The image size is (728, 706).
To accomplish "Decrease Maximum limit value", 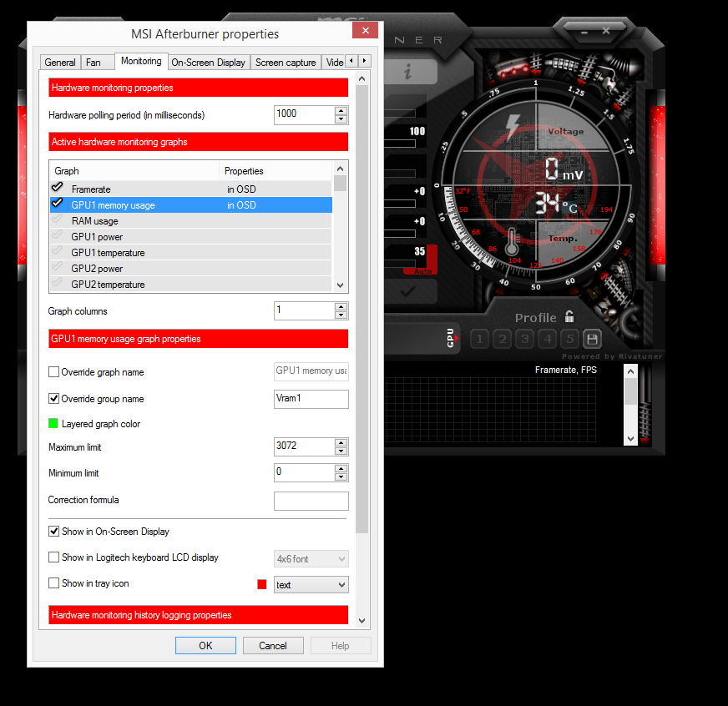I will 341,451.
